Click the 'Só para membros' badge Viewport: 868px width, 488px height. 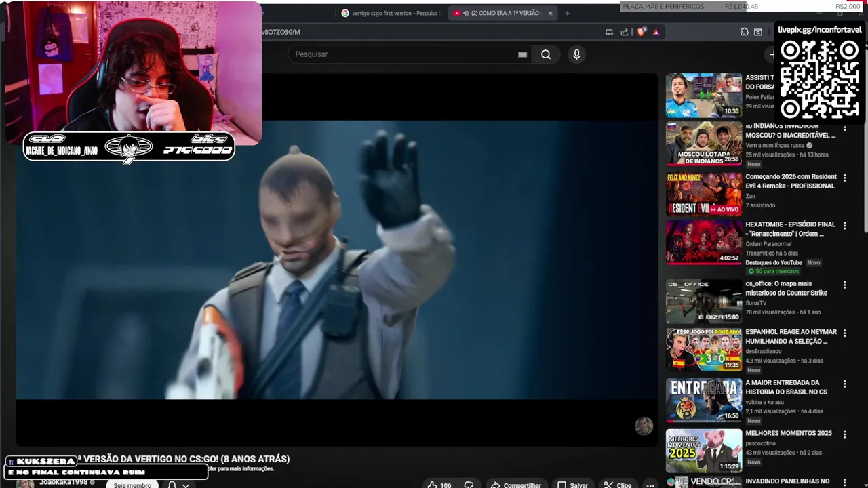[x=773, y=271]
